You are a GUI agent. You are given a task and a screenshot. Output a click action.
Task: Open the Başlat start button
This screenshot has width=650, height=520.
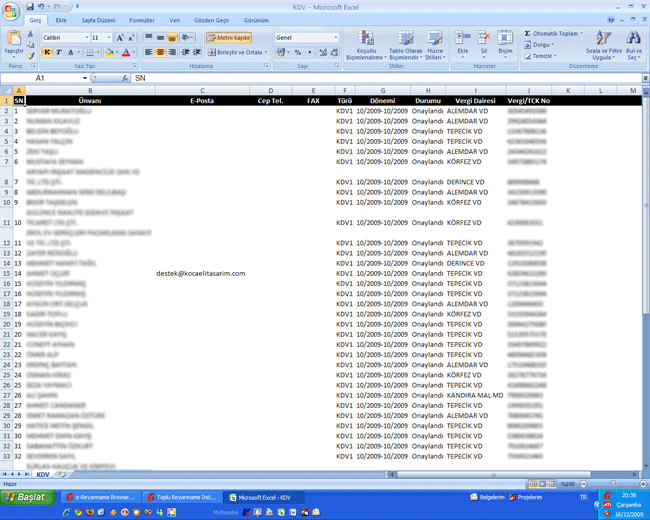(28, 497)
